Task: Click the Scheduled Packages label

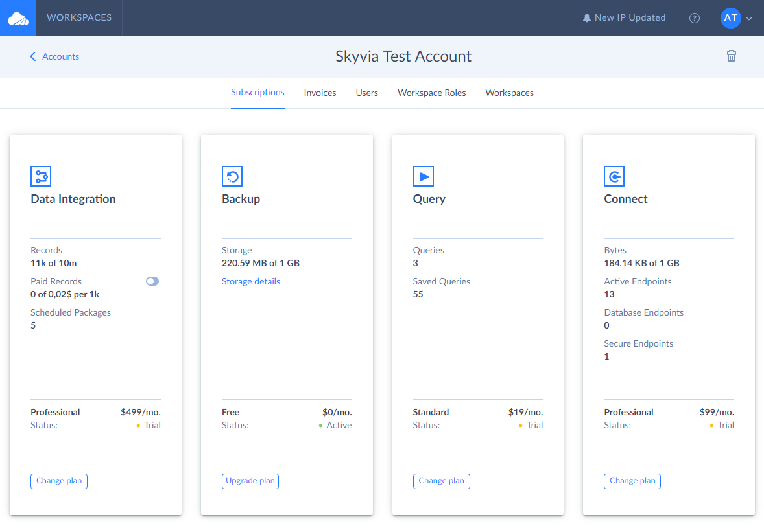Action: (x=71, y=312)
